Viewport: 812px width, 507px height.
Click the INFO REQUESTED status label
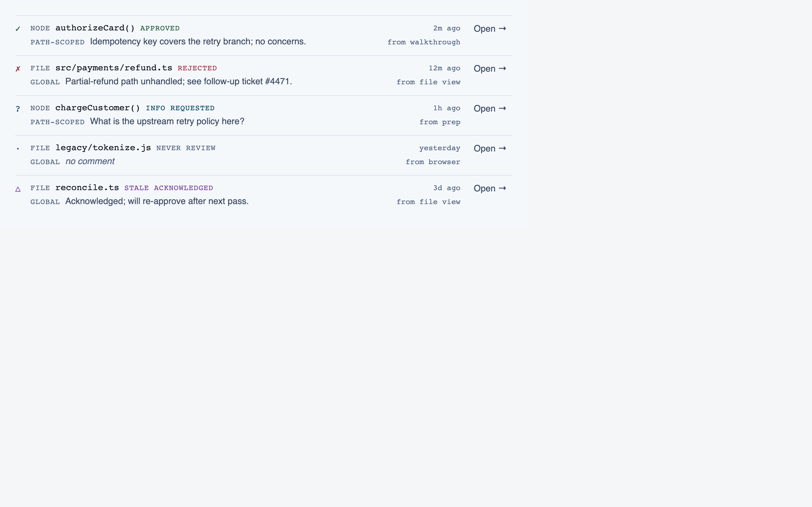180,108
